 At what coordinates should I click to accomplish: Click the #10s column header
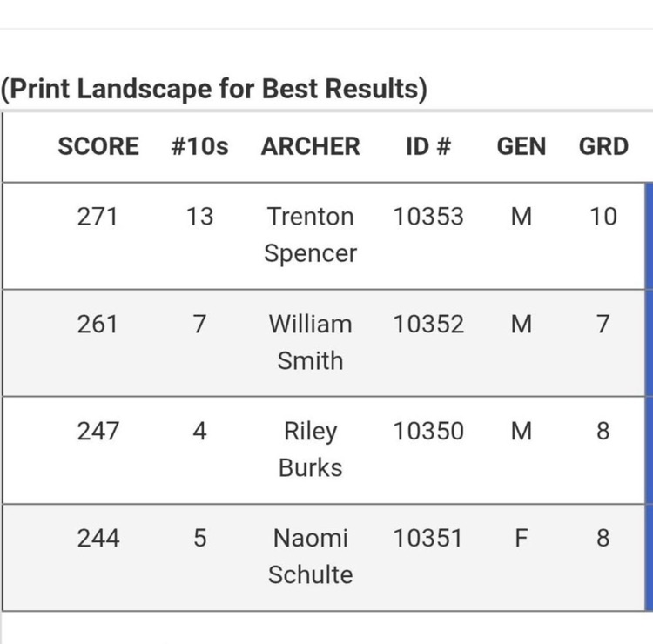(199, 146)
